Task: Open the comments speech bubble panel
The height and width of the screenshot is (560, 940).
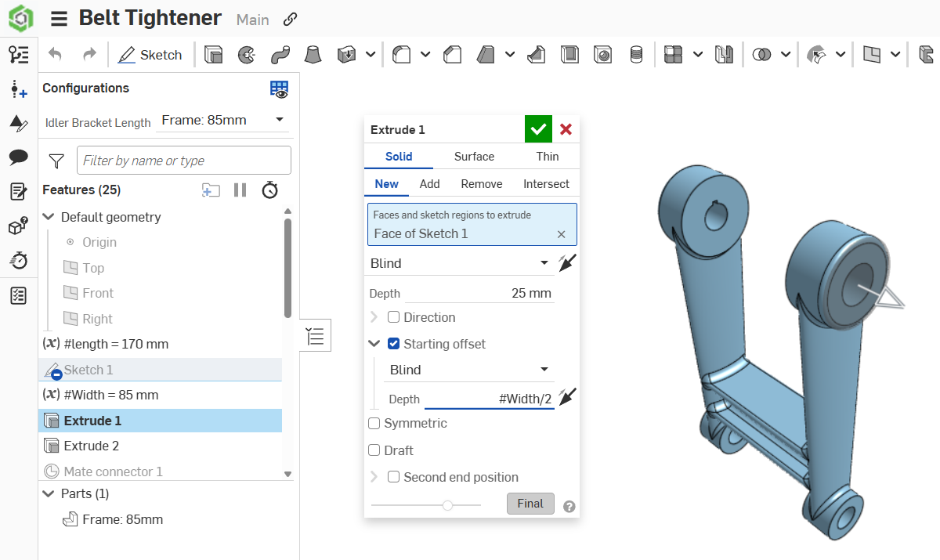Action: (x=19, y=157)
